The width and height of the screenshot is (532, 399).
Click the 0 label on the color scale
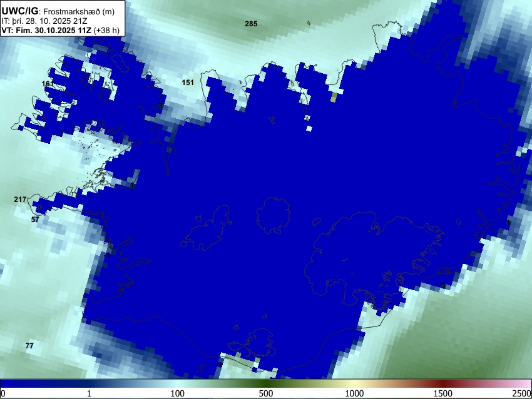click(x=3, y=393)
